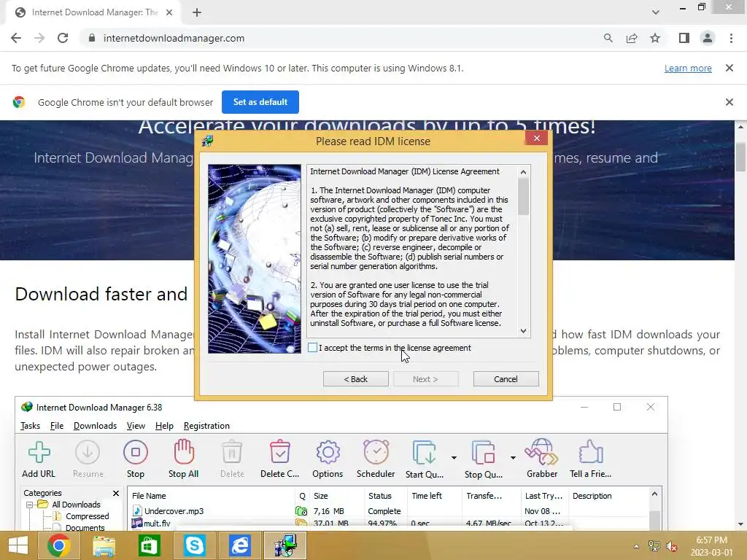The width and height of the screenshot is (747, 560).
Task: Open the Chrome three-dot menu
Action: (731, 38)
